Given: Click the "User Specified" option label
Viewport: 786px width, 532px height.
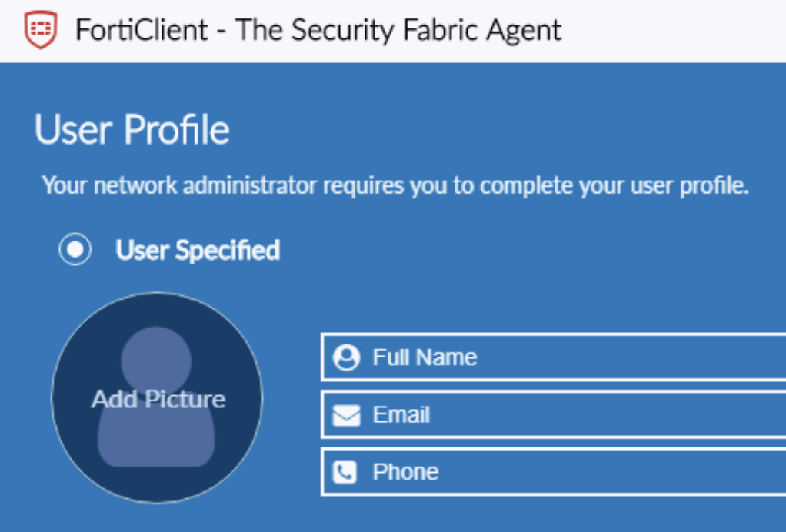Looking at the screenshot, I should 198,250.
